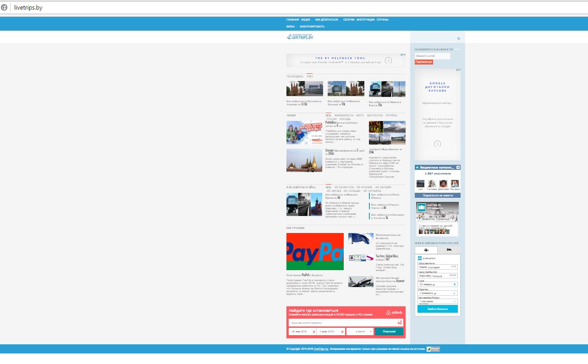The height and width of the screenshot is (364, 588).
Task: Open the PolskiBus winter promo thumbnail
Action: click(x=305, y=133)
